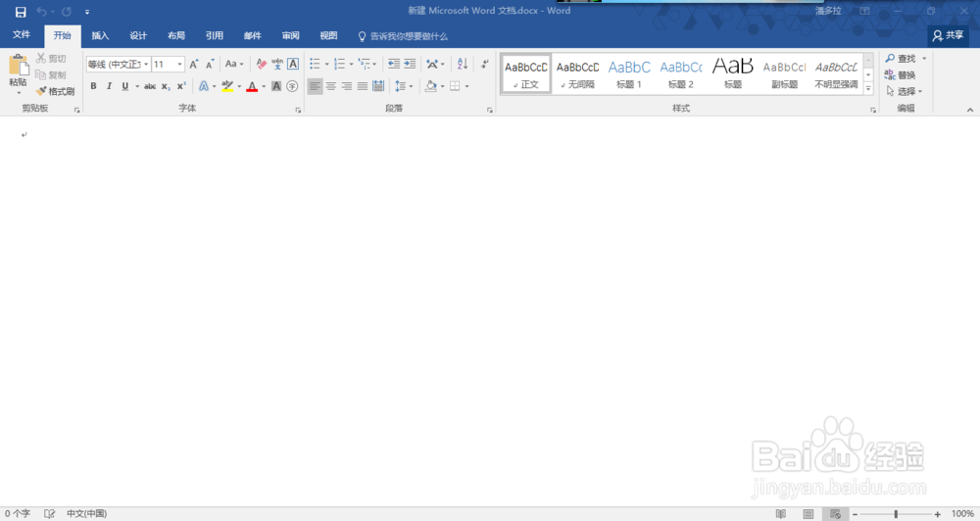The height and width of the screenshot is (521, 980).
Task: Apply the Subtitle (副标题) style
Action: click(x=784, y=73)
